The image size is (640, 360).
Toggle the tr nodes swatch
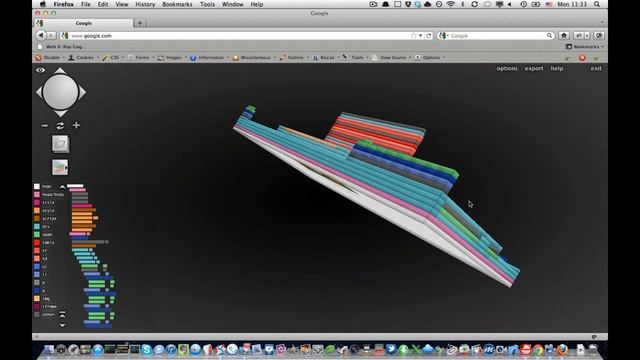pyautogui.click(x=37, y=251)
